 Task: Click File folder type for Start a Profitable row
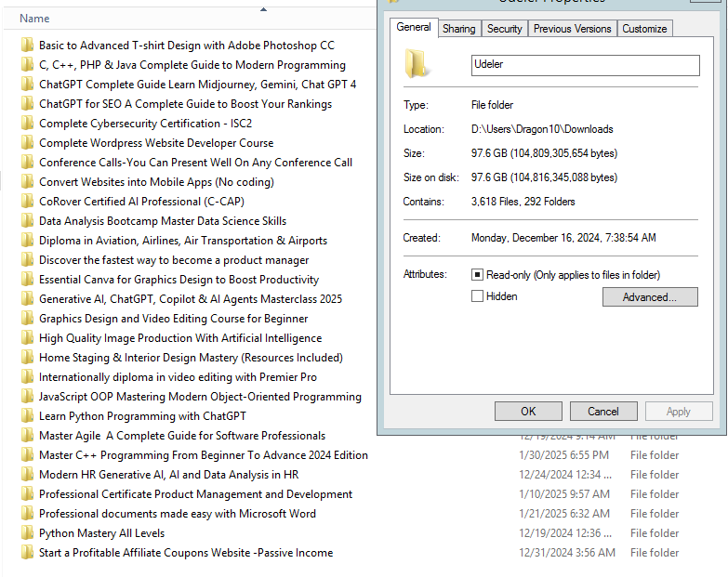655,553
